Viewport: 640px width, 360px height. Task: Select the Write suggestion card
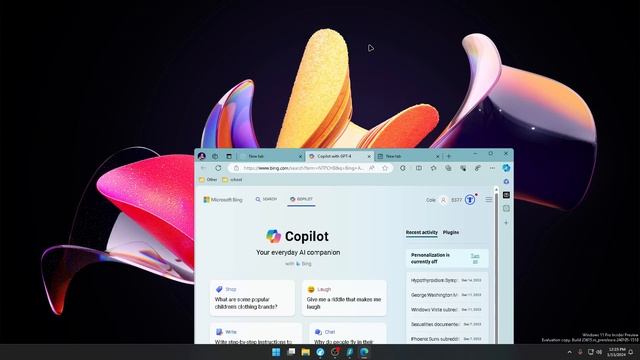point(256,333)
